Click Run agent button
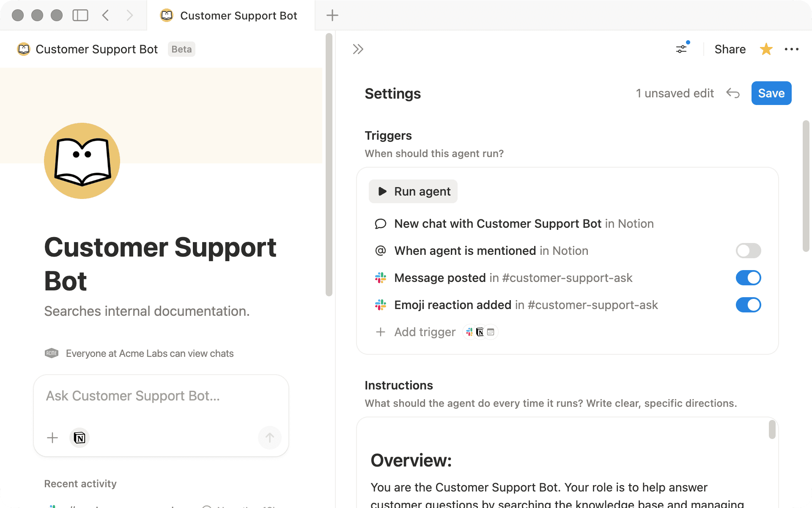 click(413, 191)
